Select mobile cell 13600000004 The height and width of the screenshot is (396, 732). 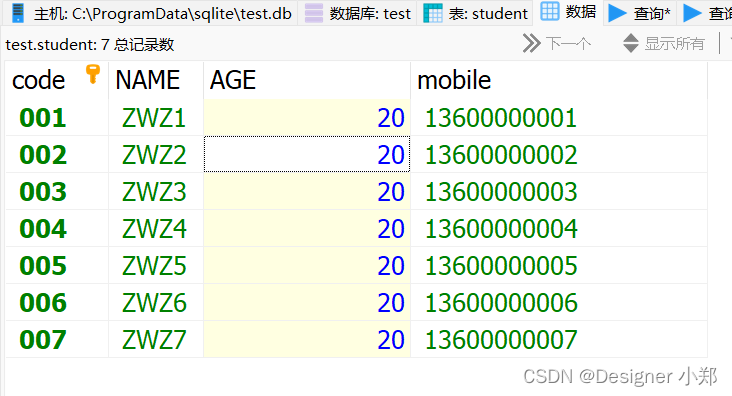point(559,228)
